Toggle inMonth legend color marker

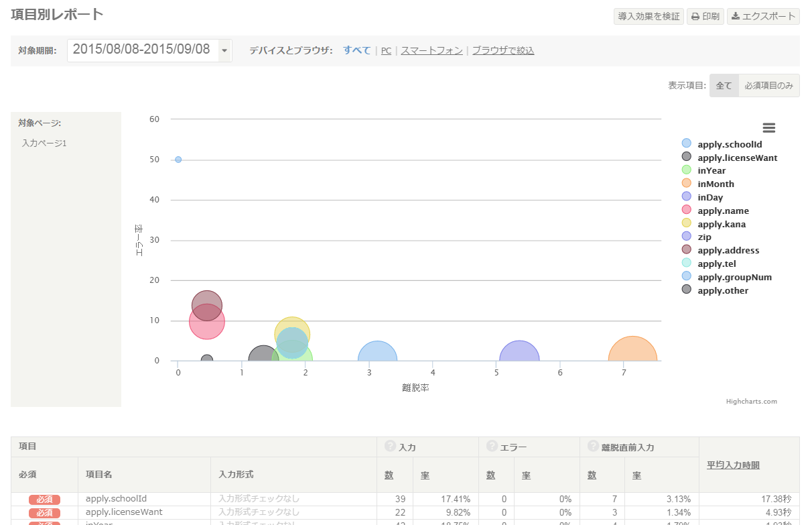pos(686,184)
